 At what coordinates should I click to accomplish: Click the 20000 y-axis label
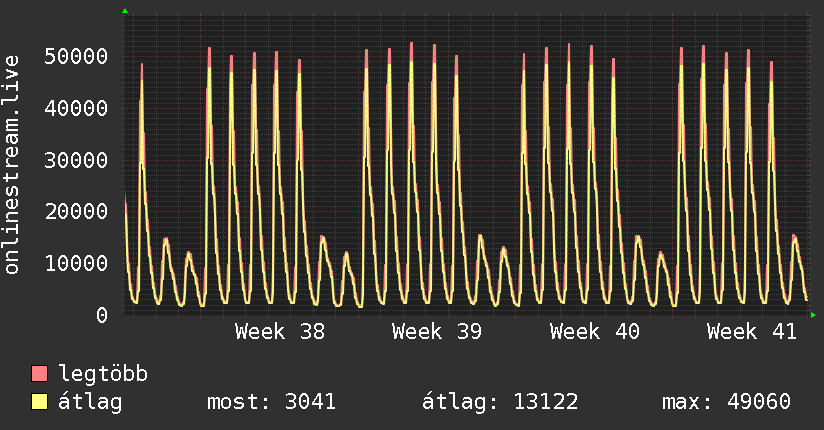point(76,211)
